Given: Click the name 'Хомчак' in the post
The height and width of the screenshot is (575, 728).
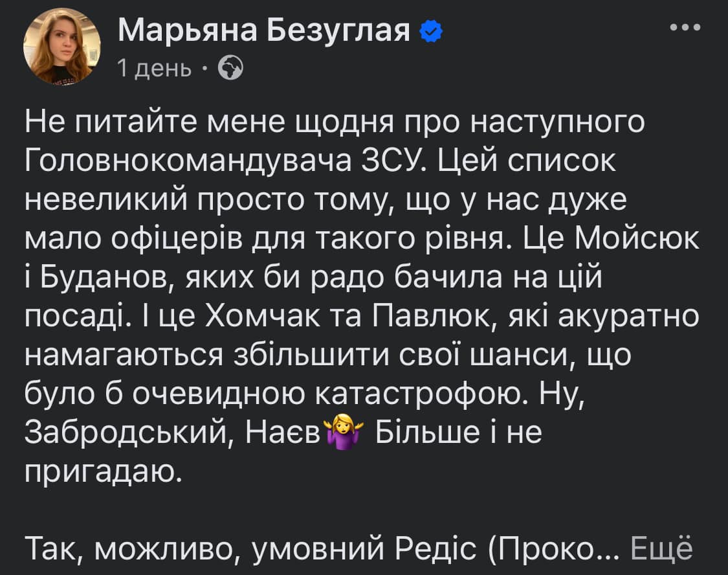Looking at the screenshot, I should [x=262, y=317].
